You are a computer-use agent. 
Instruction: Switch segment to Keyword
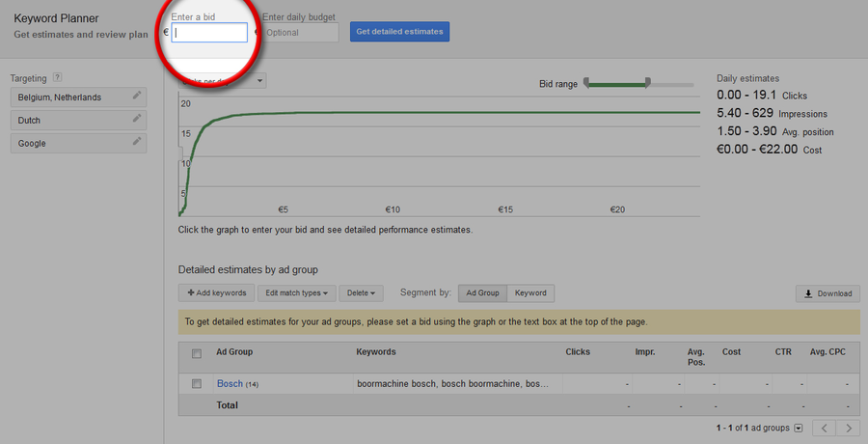click(x=530, y=293)
